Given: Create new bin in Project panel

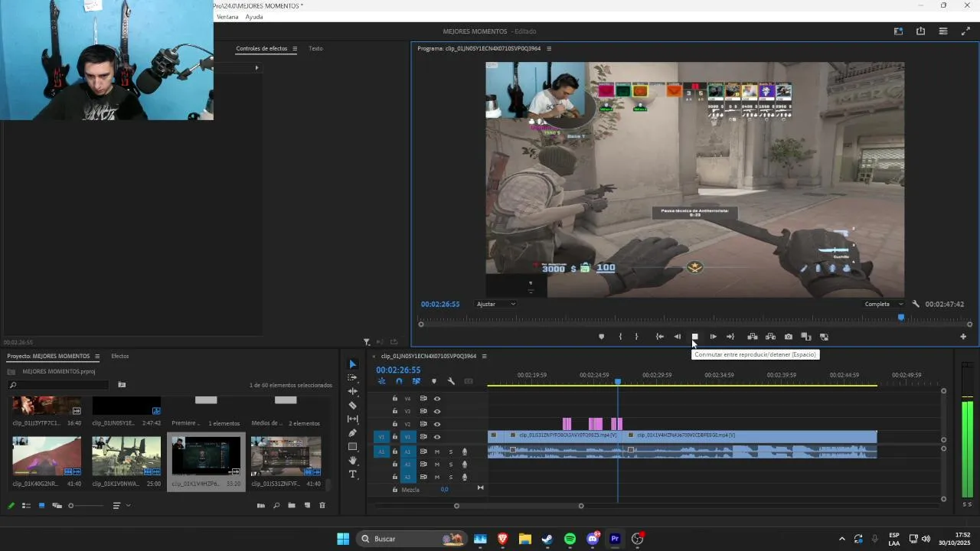Looking at the screenshot, I should pyautogui.click(x=292, y=505).
